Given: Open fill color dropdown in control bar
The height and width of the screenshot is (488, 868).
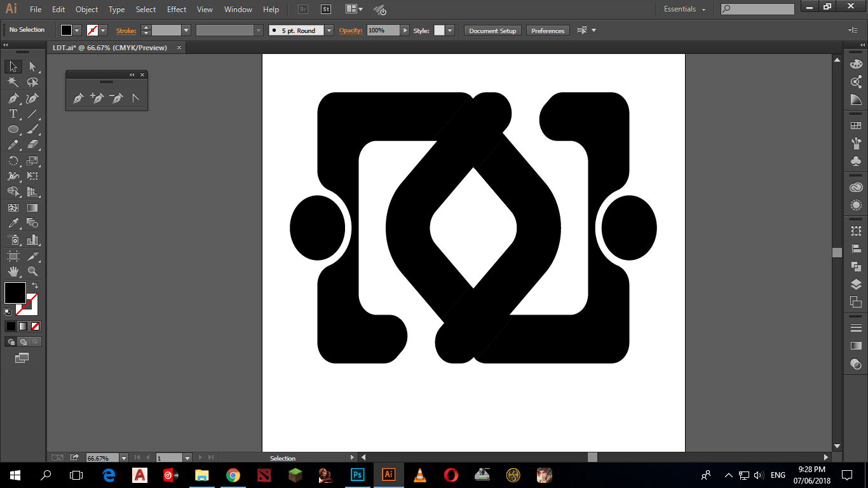Looking at the screenshot, I should pos(78,30).
